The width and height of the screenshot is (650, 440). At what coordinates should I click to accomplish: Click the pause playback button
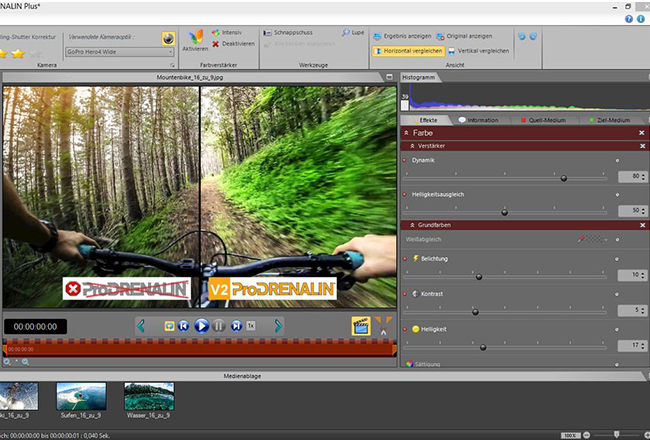coord(217,325)
